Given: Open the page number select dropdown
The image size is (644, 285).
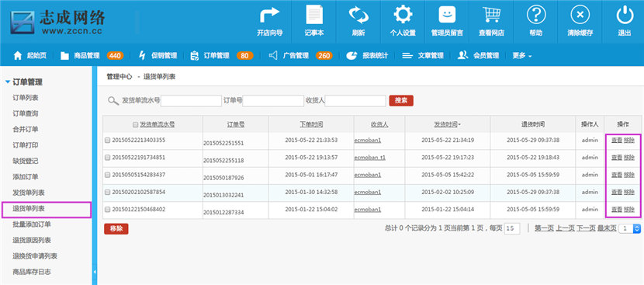Looking at the screenshot, I should pos(629,228).
